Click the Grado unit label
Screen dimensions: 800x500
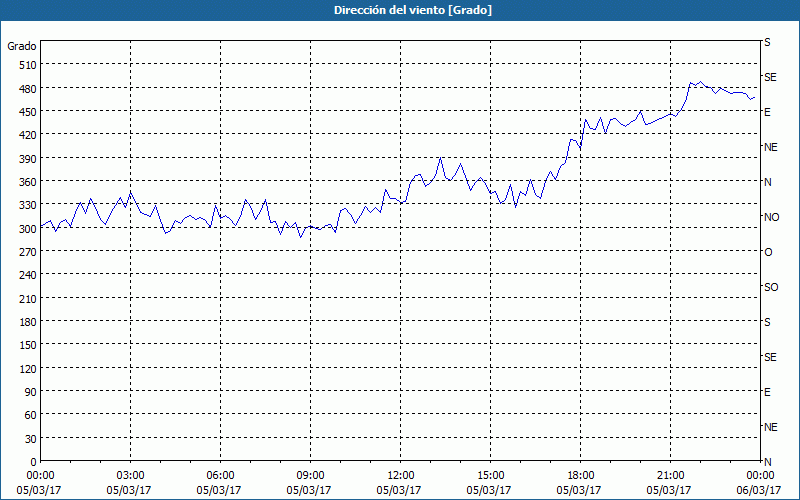point(22,46)
